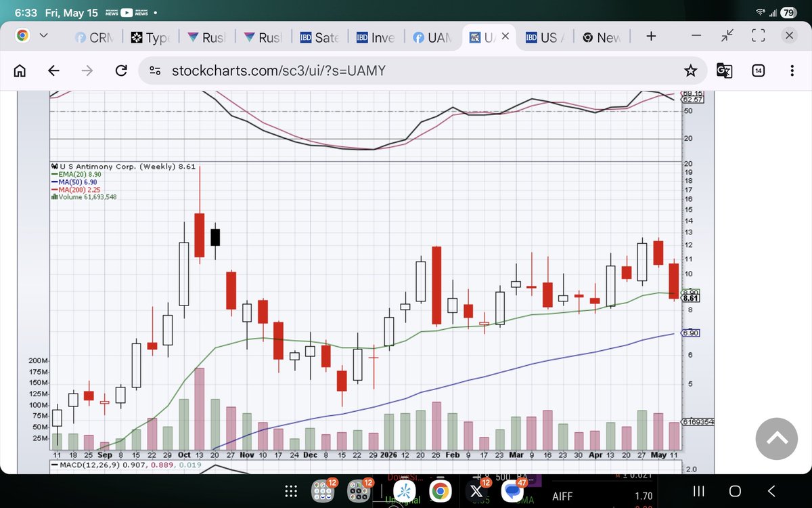Tap the Chrome logo in tab strip

[x=22, y=37]
